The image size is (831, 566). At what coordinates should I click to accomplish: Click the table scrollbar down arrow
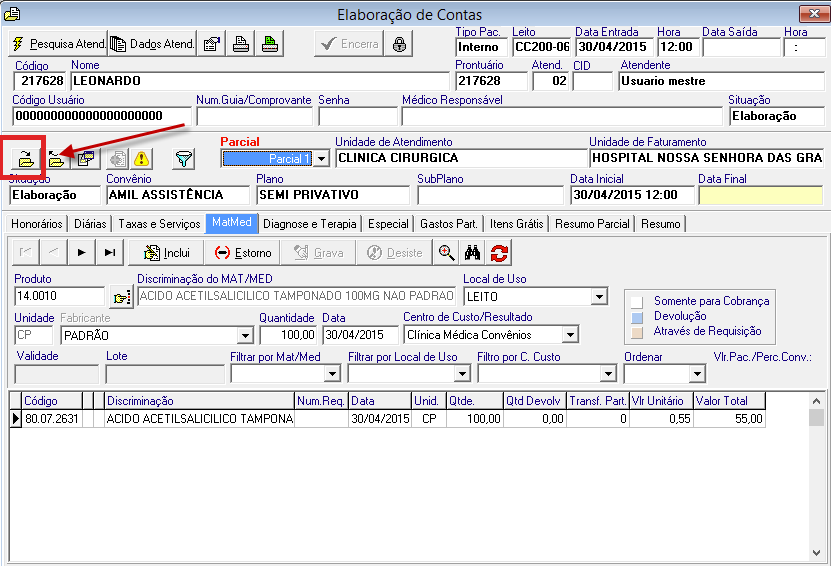pos(816,553)
